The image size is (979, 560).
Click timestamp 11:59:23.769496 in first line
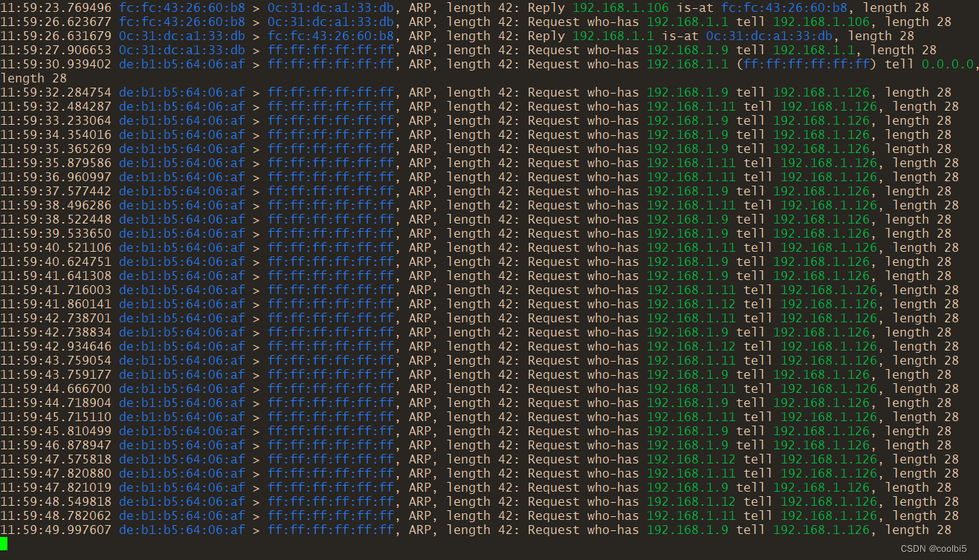56,8
